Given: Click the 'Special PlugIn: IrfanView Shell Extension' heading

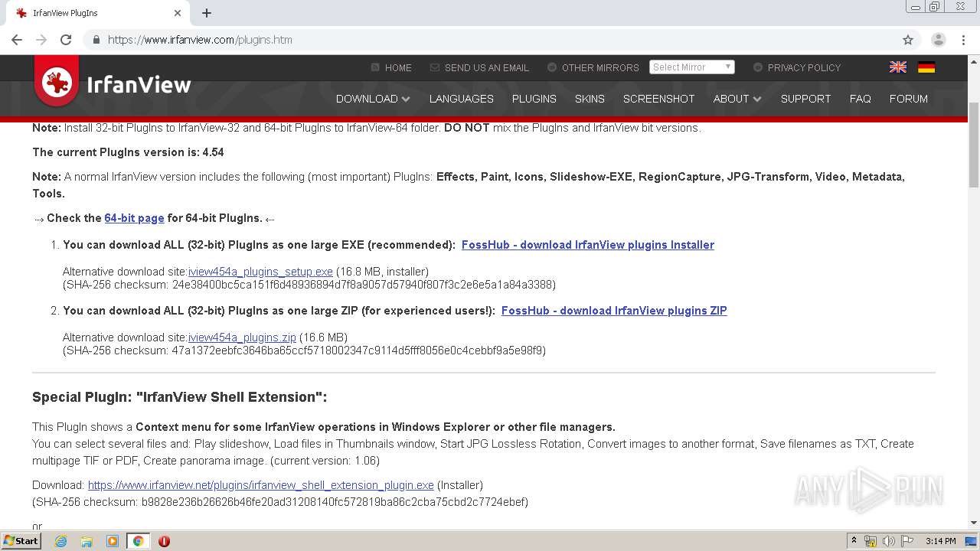Looking at the screenshot, I should click(180, 397).
